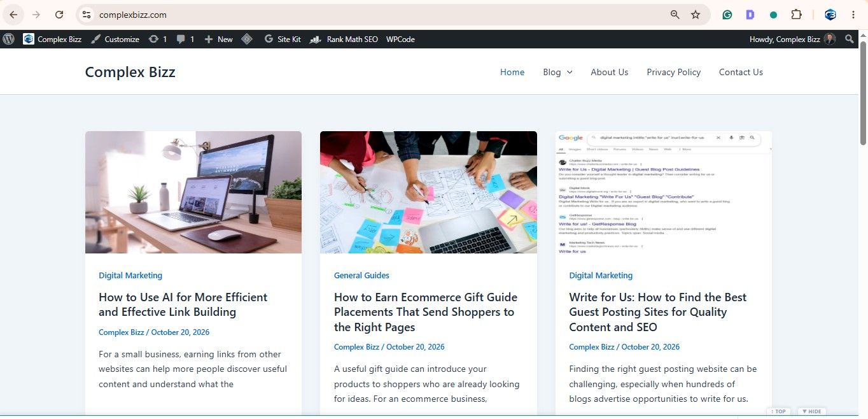Go to the Home nav link

(512, 72)
